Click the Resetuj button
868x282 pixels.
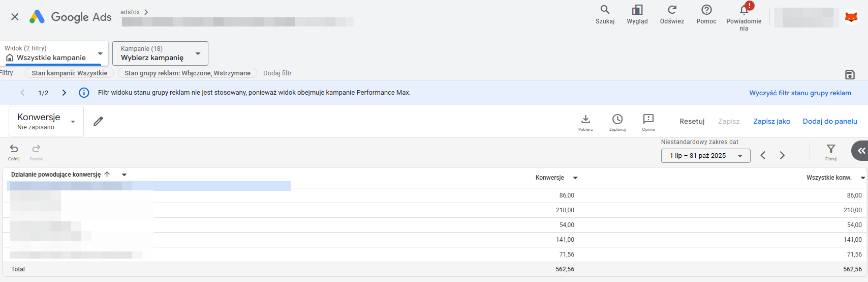click(692, 121)
